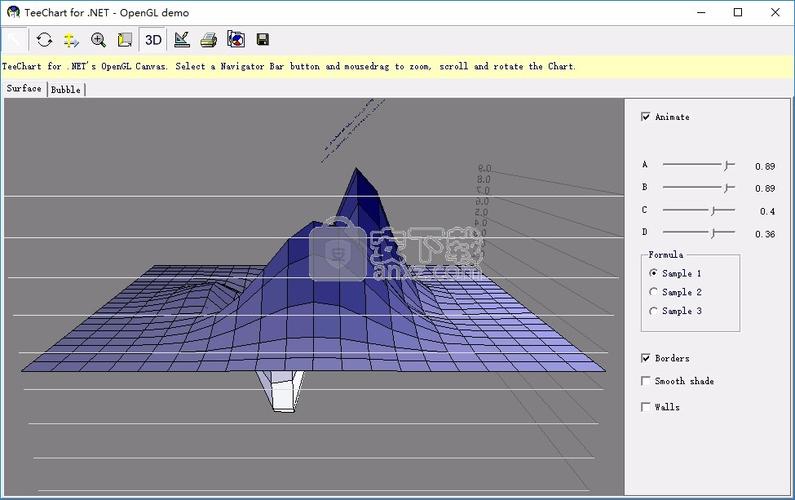The height and width of the screenshot is (500, 795).
Task: Click the yellow instructions hint bar
Action: tap(396, 66)
